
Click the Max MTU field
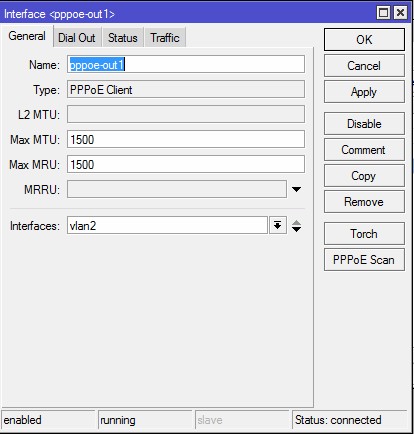186,139
